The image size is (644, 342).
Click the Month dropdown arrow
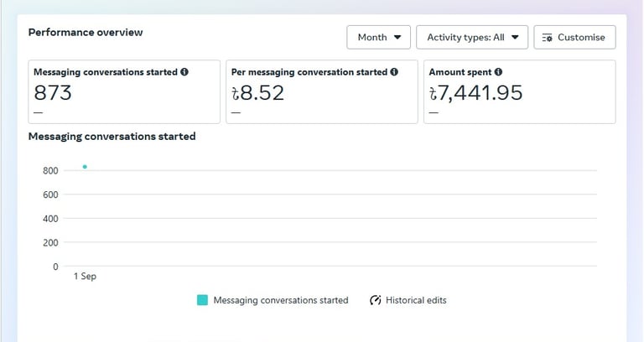click(x=397, y=38)
